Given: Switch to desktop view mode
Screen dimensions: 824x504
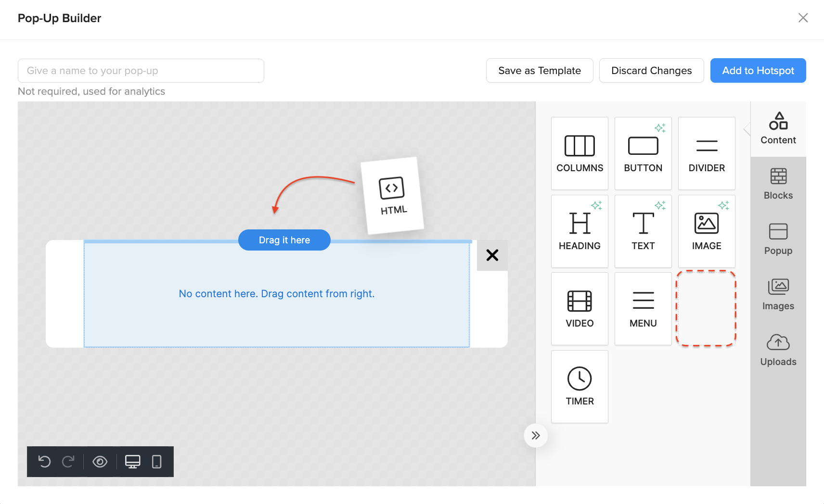Looking at the screenshot, I should [132, 462].
